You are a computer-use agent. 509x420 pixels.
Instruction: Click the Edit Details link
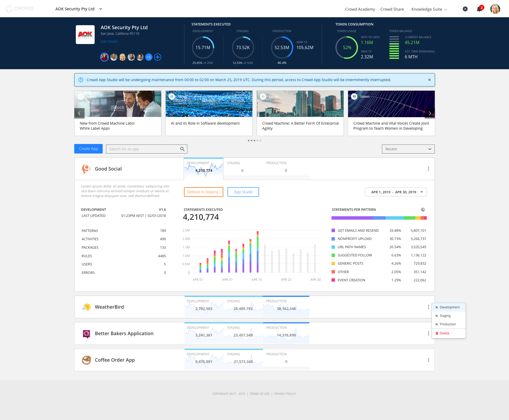(x=109, y=42)
